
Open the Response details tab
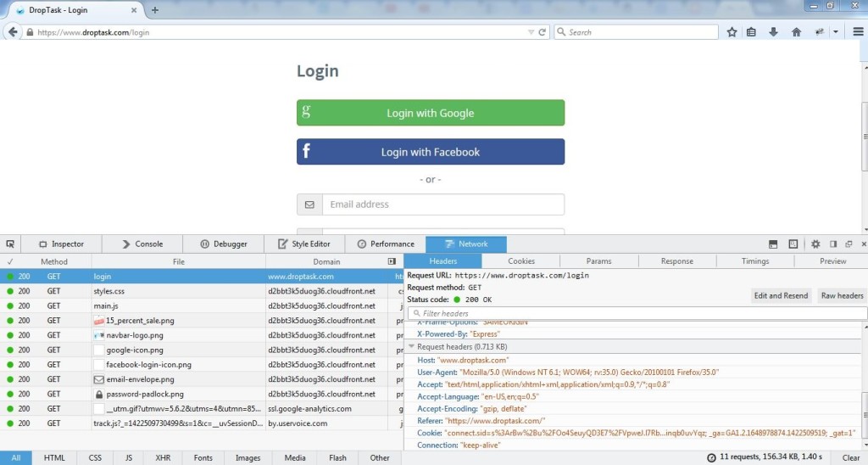(677, 261)
